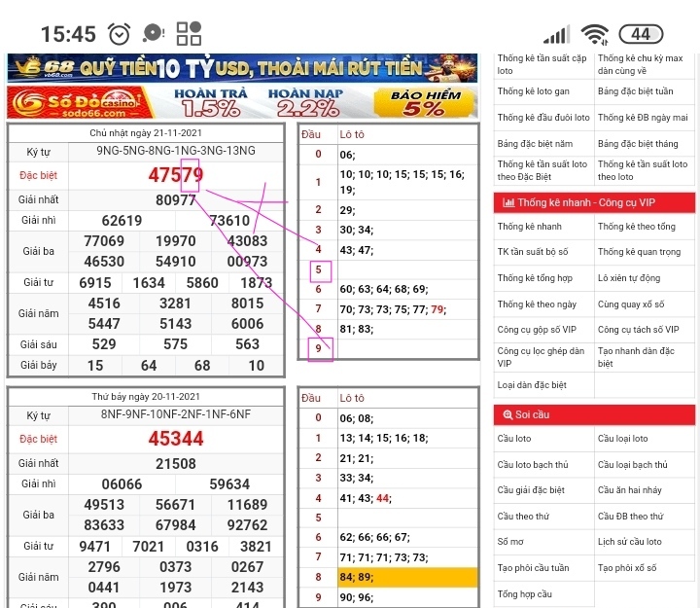Viewport: 700px width, 608px height.
Task: Click second prize number 62619
Action: [122, 220]
